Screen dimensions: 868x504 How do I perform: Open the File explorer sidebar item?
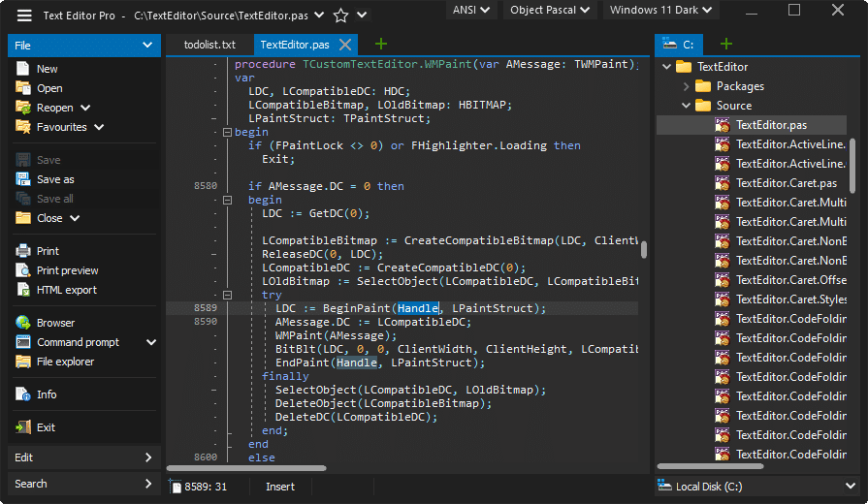tap(65, 362)
